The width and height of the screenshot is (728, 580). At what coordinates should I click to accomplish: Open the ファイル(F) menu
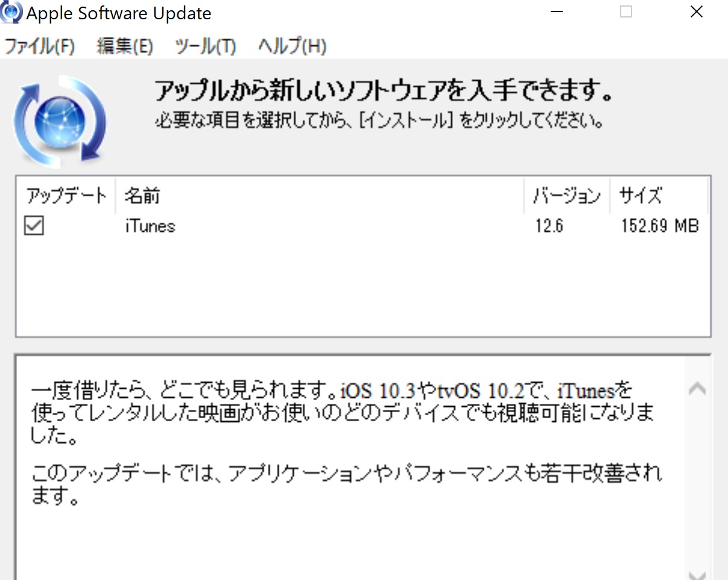[39, 46]
